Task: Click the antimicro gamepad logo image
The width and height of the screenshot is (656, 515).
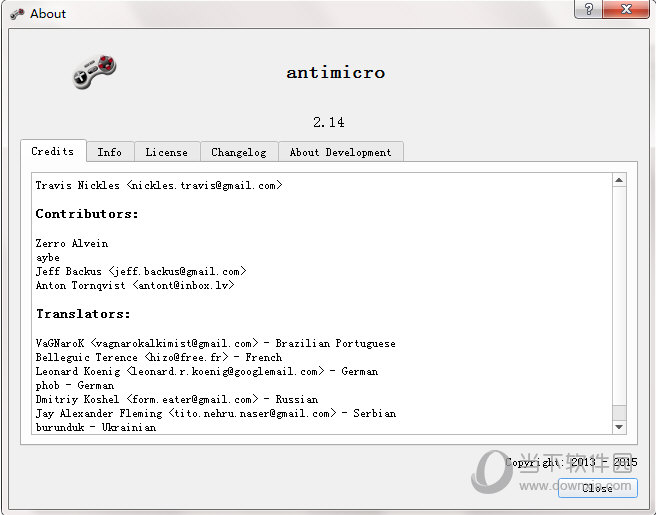Action: 95,72
